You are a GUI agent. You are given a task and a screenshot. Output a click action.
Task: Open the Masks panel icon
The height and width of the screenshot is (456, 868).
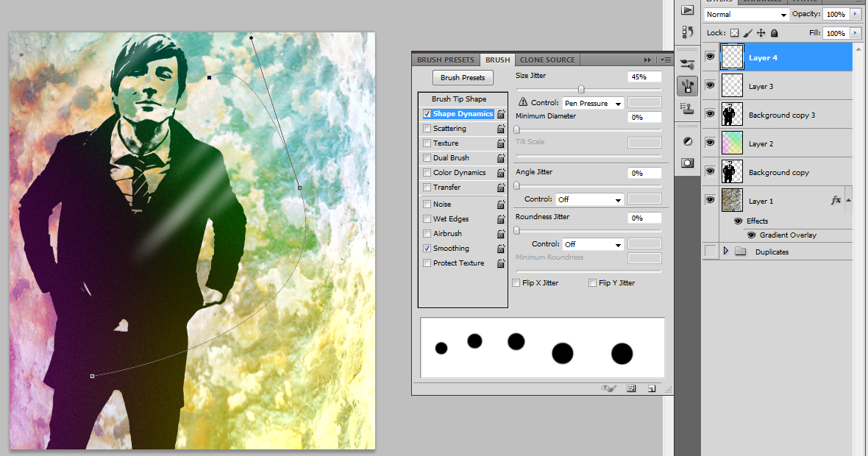point(688,163)
